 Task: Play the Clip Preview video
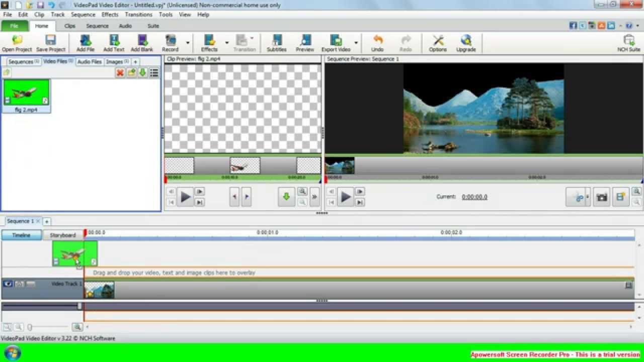[185, 197]
